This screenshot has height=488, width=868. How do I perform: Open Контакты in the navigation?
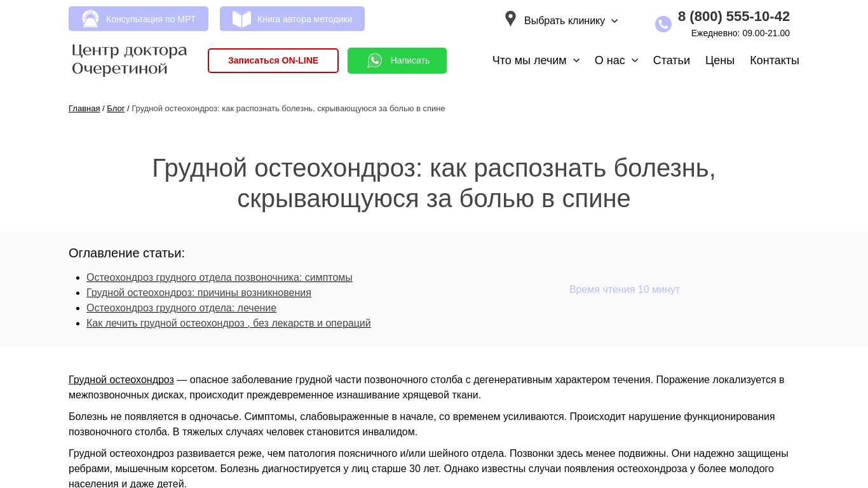(x=774, y=60)
